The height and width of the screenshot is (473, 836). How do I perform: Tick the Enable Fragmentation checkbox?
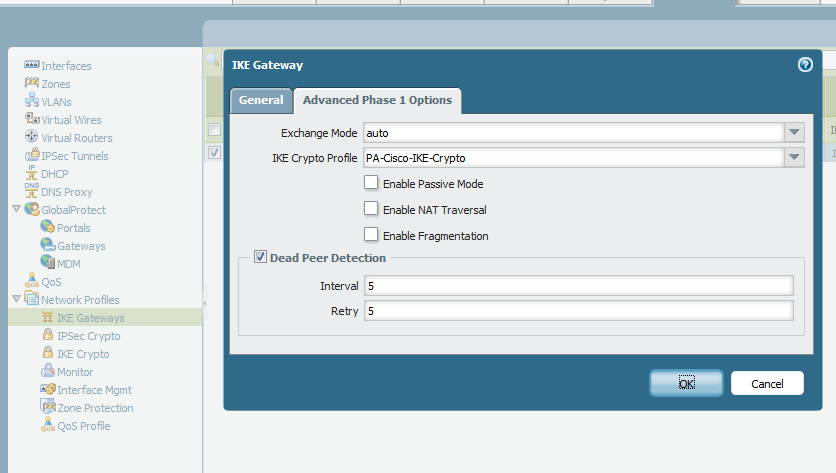tap(371, 235)
